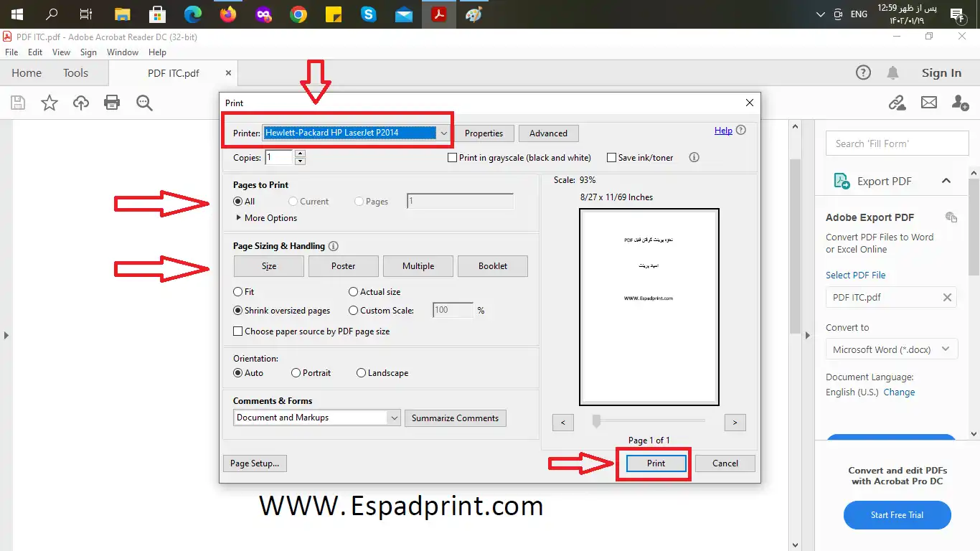Viewport: 980px width, 551px height.
Task: Decrease copies with the down stepper arrow
Action: click(x=300, y=161)
